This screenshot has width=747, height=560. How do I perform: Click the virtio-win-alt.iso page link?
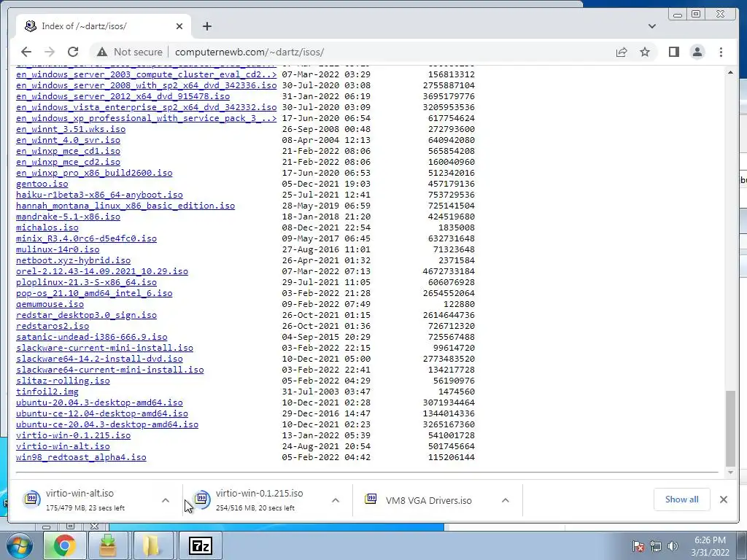[63, 446]
